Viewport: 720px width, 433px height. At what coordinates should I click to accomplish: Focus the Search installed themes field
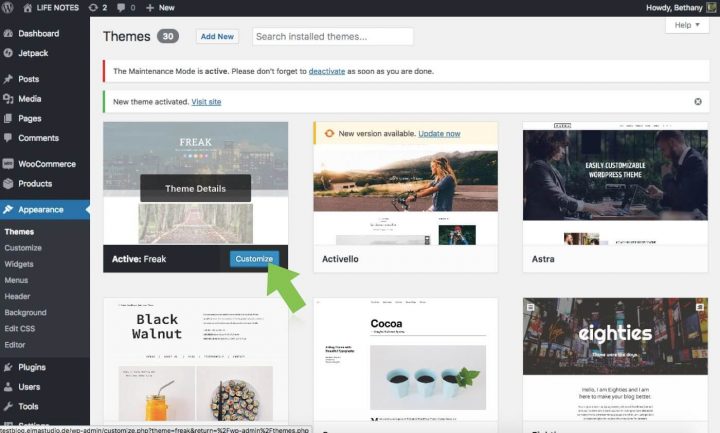(x=332, y=37)
